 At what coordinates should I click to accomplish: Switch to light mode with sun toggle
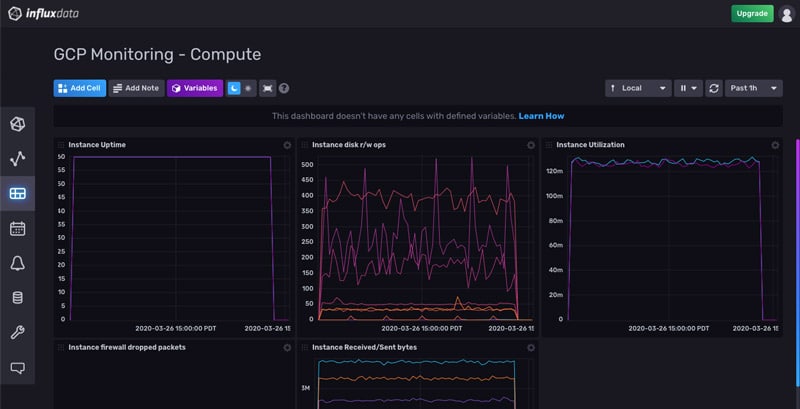click(248, 88)
